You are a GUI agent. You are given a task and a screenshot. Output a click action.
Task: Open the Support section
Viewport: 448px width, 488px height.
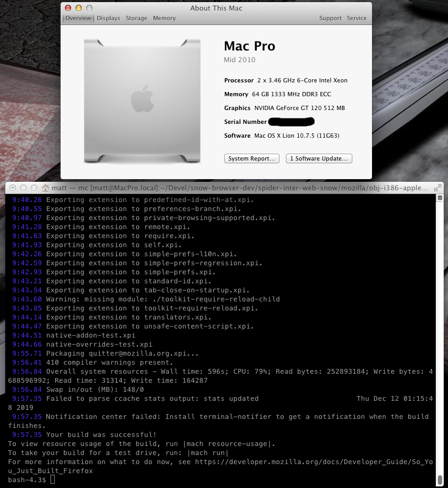[330, 18]
